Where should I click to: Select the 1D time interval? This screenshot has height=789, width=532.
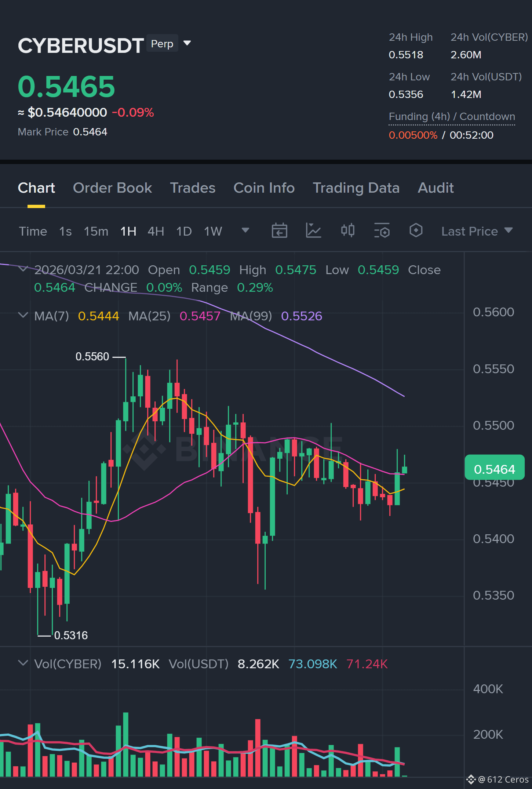pyautogui.click(x=184, y=231)
